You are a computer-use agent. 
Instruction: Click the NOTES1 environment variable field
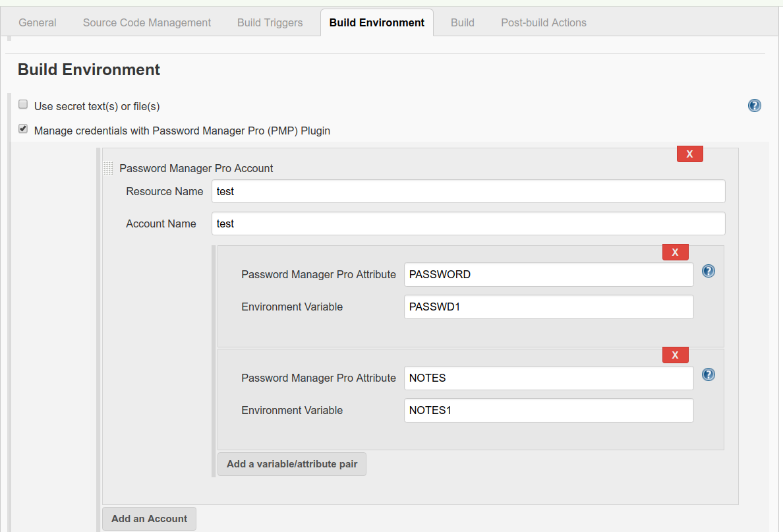point(548,410)
